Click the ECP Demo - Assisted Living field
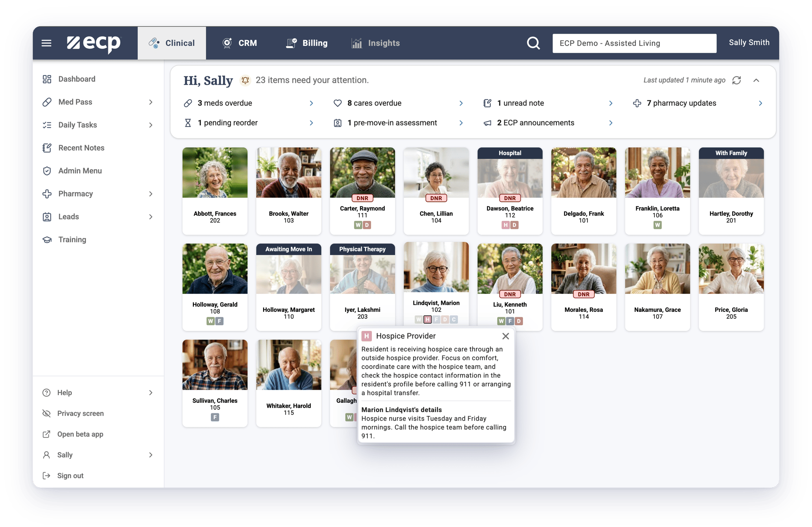The image size is (812, 527). tap(634, 43)
